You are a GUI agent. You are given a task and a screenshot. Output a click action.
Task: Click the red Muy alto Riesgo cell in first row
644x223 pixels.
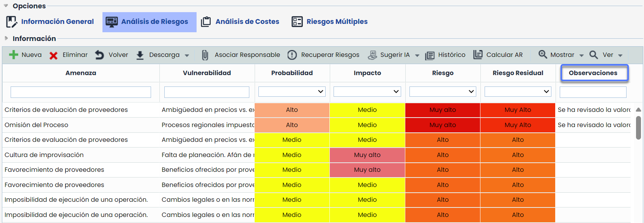coord(442,110)
